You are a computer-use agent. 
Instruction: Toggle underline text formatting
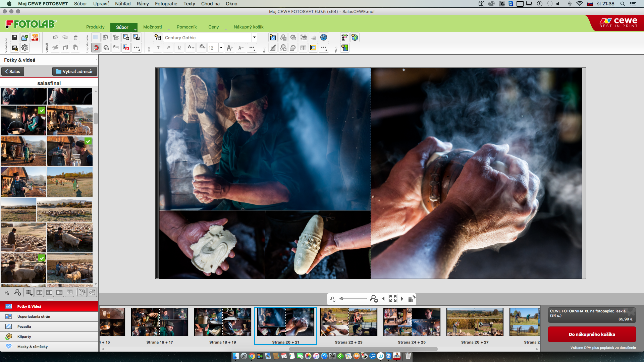point(179,48)
